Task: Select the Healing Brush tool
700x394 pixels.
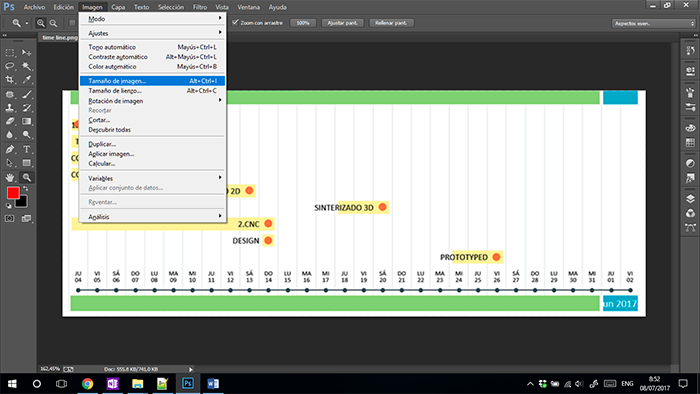Action: click(9, 94)
